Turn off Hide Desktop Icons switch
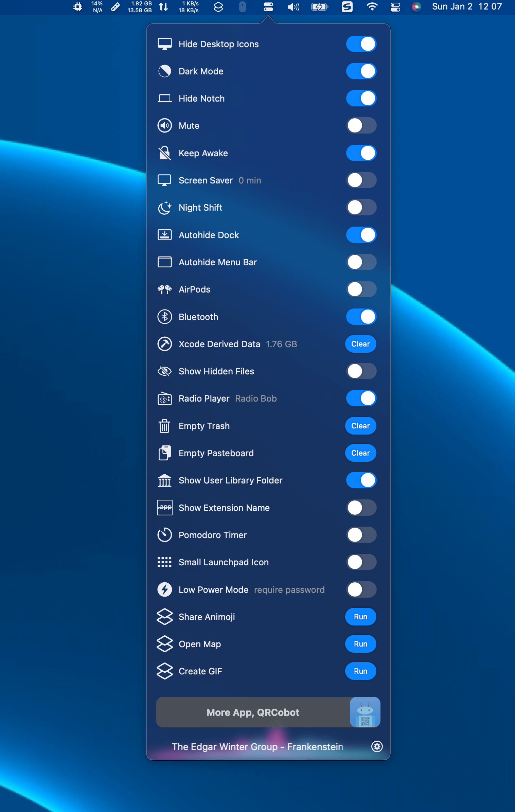 [361, 44]
